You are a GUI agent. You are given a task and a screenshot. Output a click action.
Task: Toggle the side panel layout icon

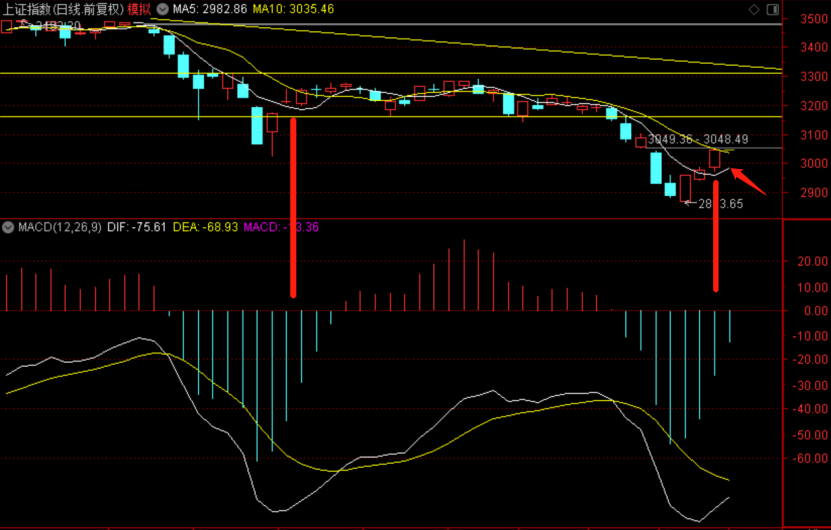(773, 9)
